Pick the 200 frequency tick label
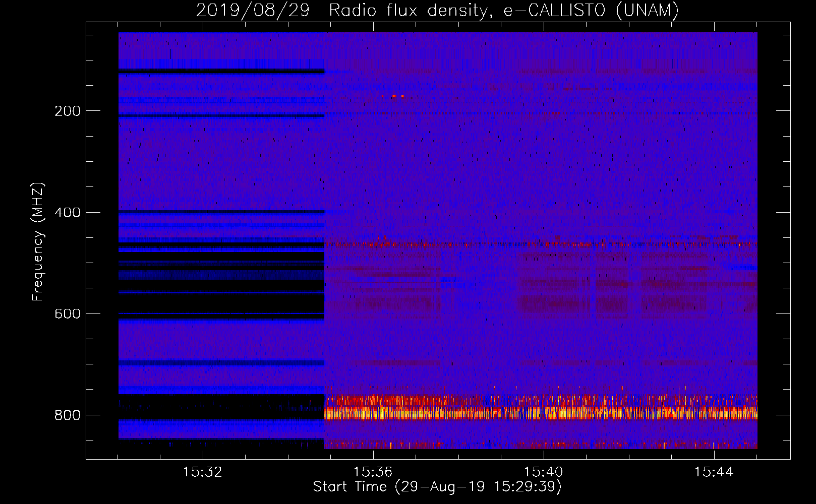 click(x=68, y=111)
